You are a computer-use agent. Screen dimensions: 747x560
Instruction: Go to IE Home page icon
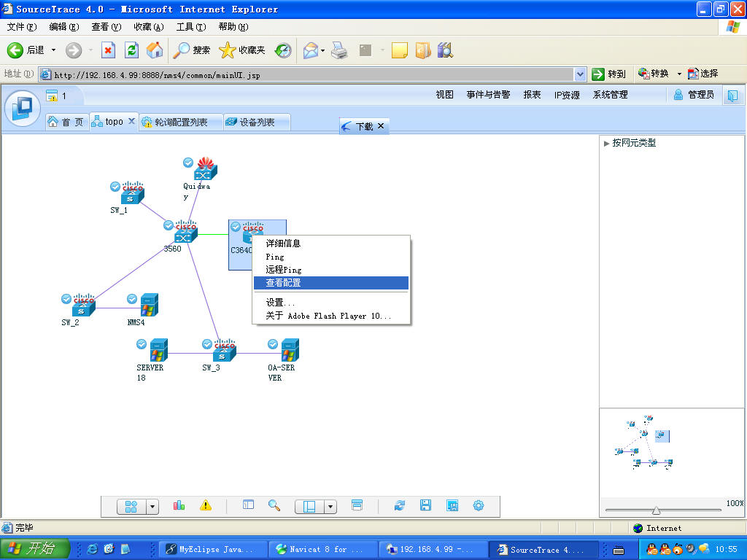click(x=155, y=50)
